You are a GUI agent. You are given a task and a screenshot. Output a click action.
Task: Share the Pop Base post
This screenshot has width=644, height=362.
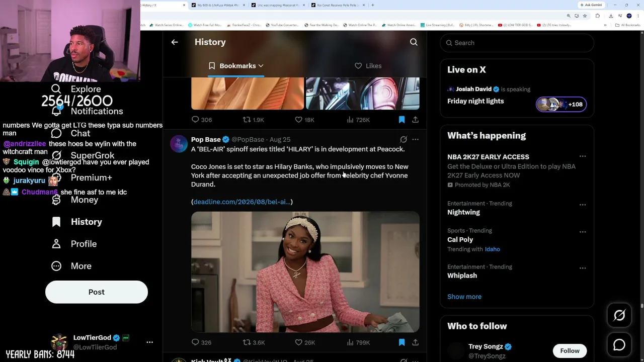[x=415, y=342]
